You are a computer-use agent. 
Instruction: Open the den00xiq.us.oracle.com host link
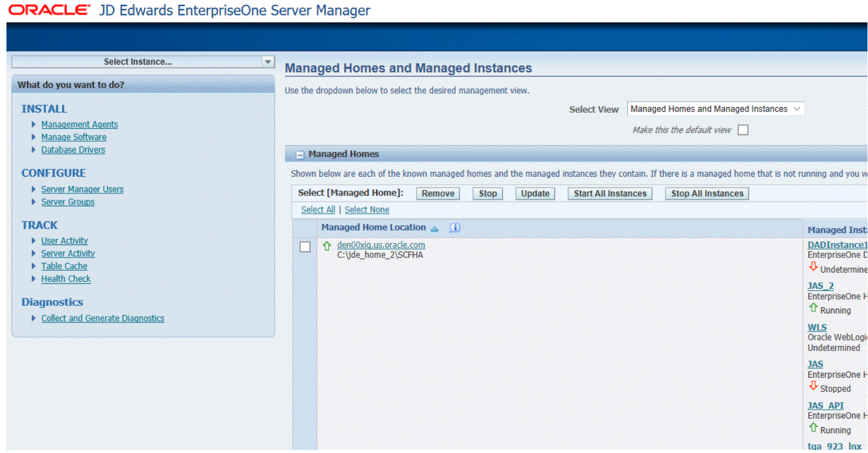pos(381,245)
